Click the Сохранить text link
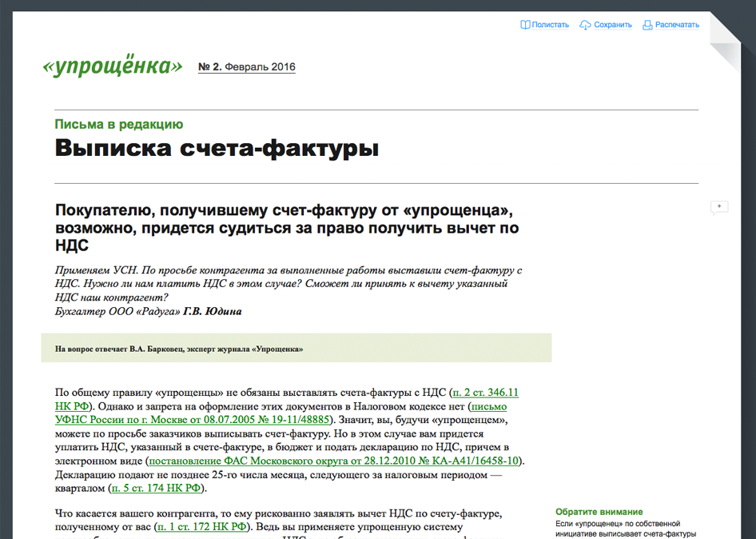Image resolution: width=756 pixels, height=539 pixels. (612, 25)
